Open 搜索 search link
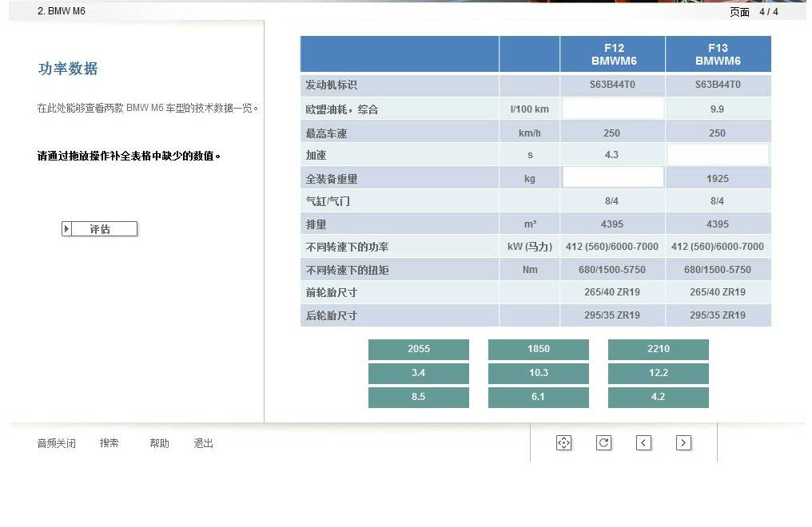Image resolution: width=812 pixels, height=527 pixels. tap(109, 443)
